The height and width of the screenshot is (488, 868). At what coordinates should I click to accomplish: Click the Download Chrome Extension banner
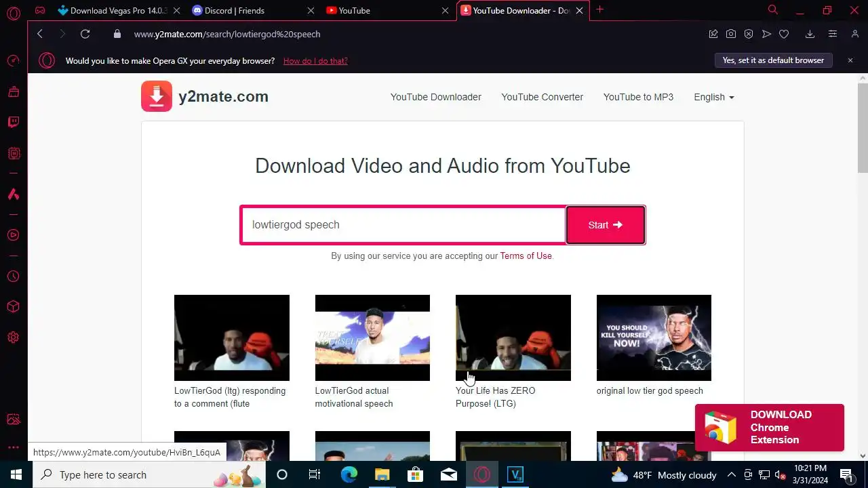coord(770,428)
